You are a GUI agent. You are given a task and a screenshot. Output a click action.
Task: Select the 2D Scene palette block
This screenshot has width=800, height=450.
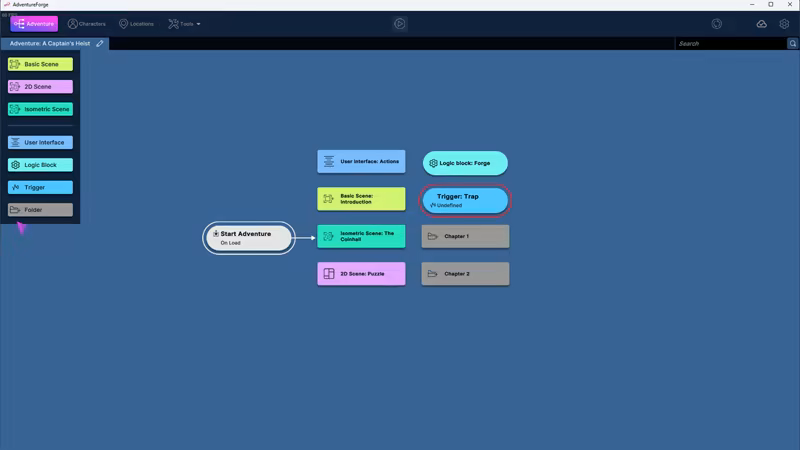click(x=41, y=87)
